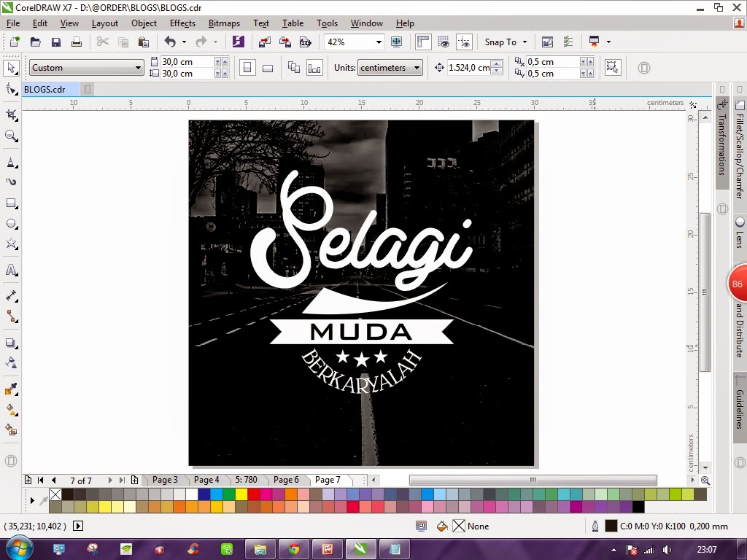Viewport: 747px width, 560px height.
Task: Pick the white palette swatch
Action: tap(192, 494)
